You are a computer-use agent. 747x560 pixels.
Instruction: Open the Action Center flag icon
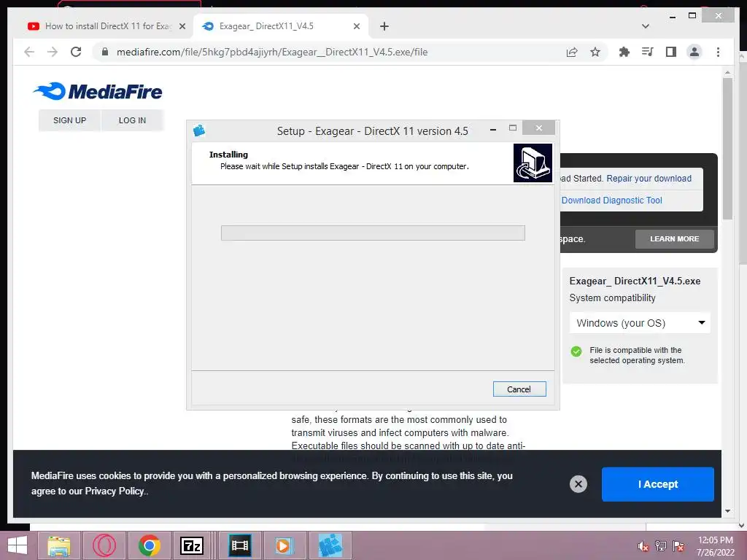(x=678, y=546)
